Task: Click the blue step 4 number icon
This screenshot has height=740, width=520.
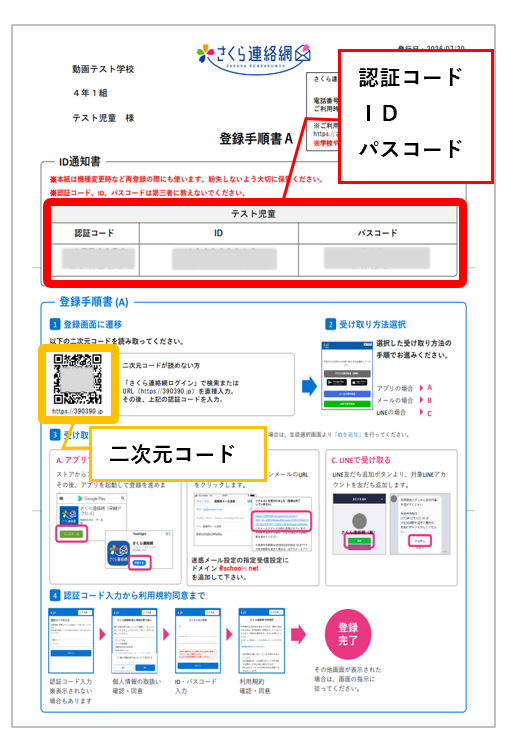Action: pyautogui.click(x=55, y=596)
